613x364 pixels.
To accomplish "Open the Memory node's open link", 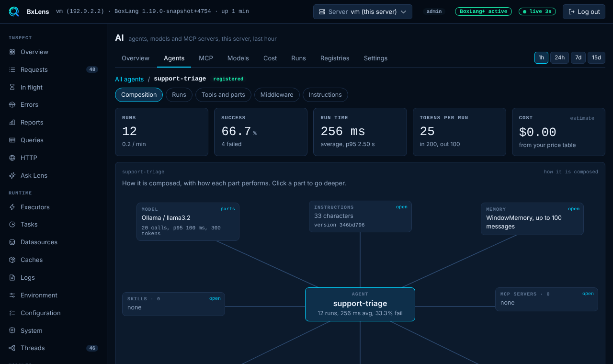I will [x=574, y=209].
